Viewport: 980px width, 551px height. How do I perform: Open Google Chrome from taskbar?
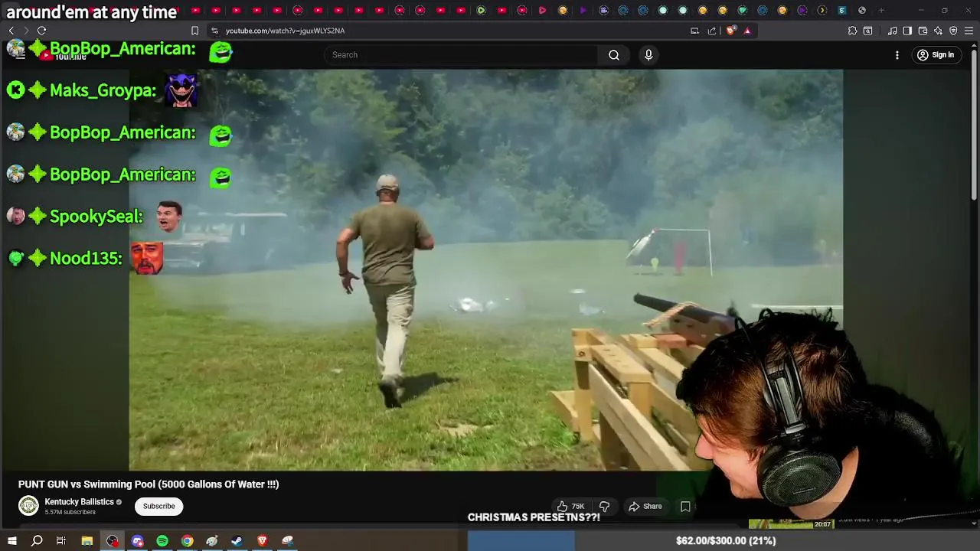187,541
